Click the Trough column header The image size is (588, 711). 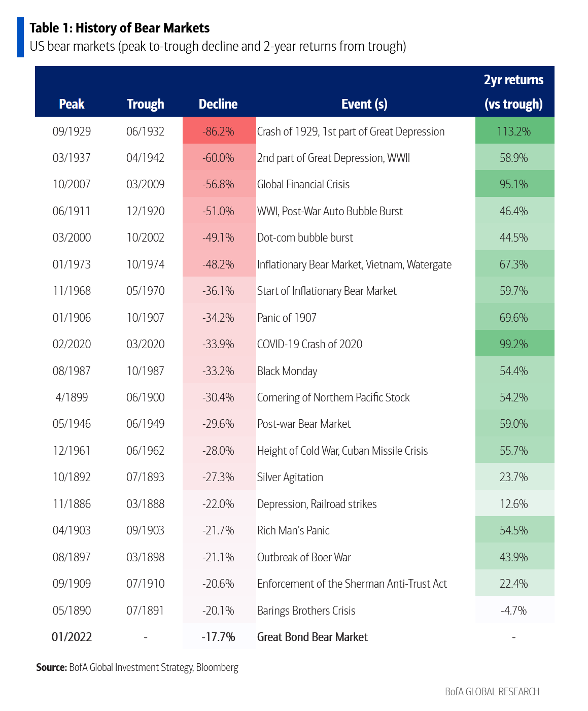pyautogui.click(x=146, y=104)
